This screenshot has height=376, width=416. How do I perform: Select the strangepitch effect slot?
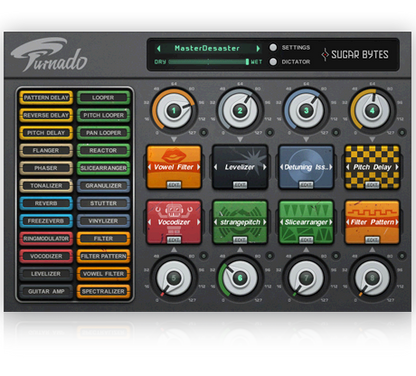click(240, 222)
